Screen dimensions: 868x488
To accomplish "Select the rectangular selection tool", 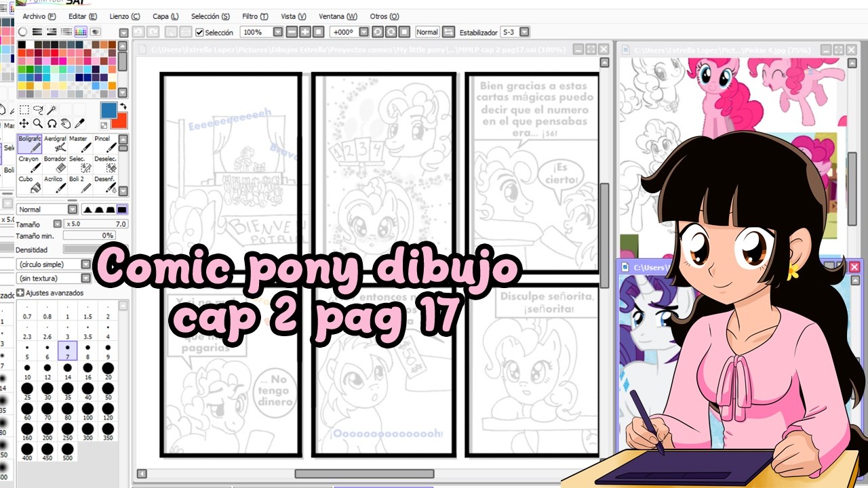I will [x=24, y=110].
